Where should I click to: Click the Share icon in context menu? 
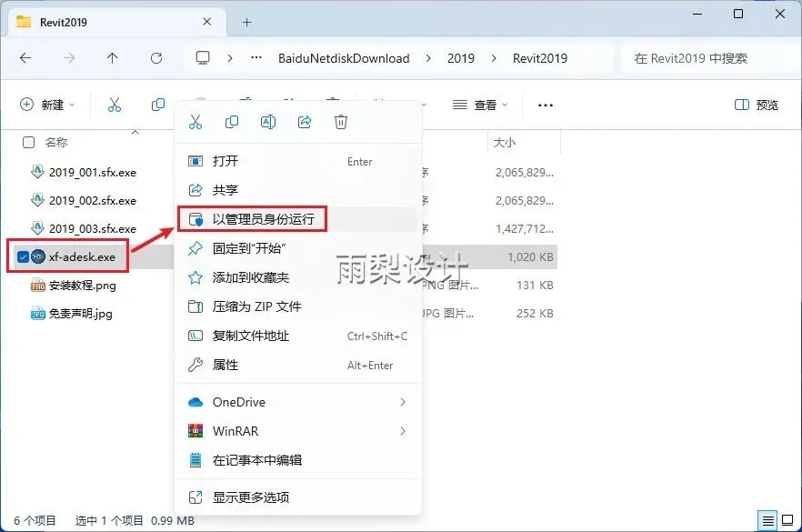305,122
